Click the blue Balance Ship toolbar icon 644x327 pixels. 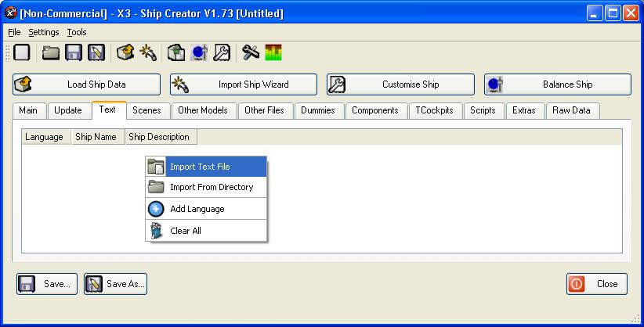(199, 53)
